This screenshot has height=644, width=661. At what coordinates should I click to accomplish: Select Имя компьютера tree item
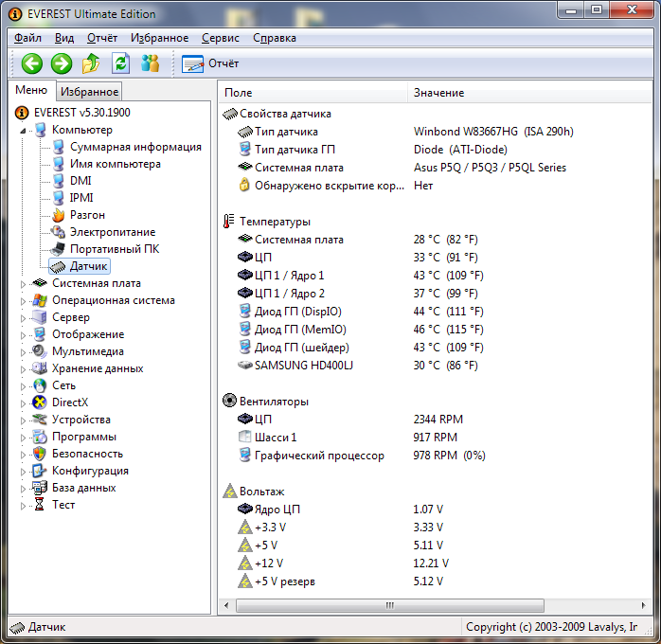coord(116,164)
